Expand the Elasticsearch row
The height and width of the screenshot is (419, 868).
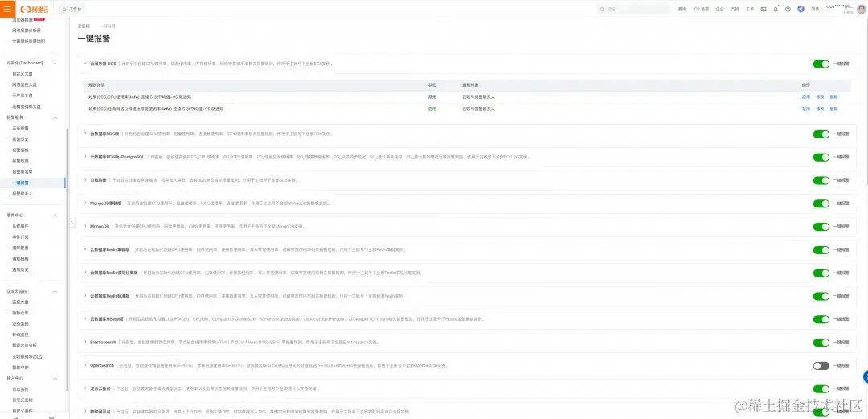point(85,343)
